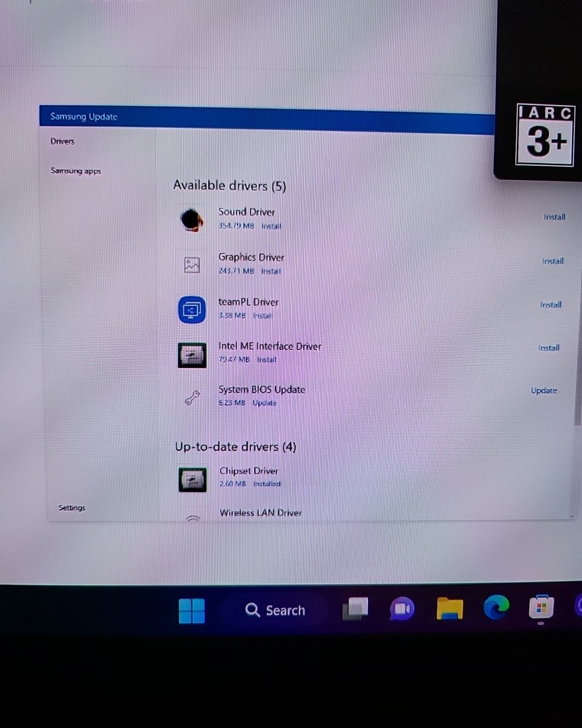Click the Up-to-date drivers (4) heading

pos(236,447)
